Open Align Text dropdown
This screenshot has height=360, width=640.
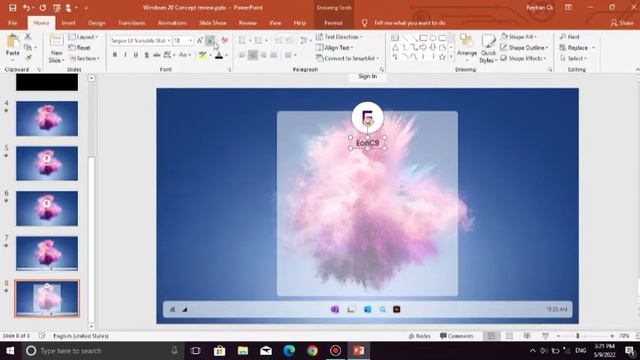[x=334, y=48]
